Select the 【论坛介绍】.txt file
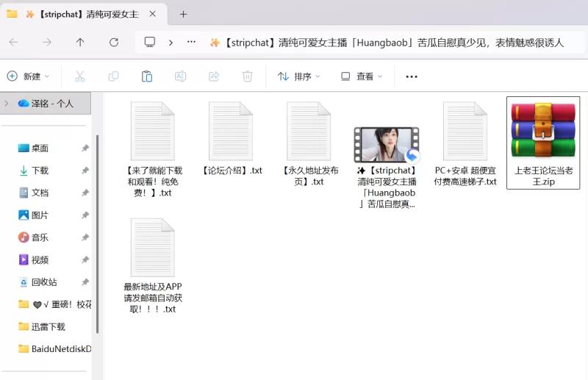Image resolution: width=588 pixels, height=380 pixels. tap(231, 140)
